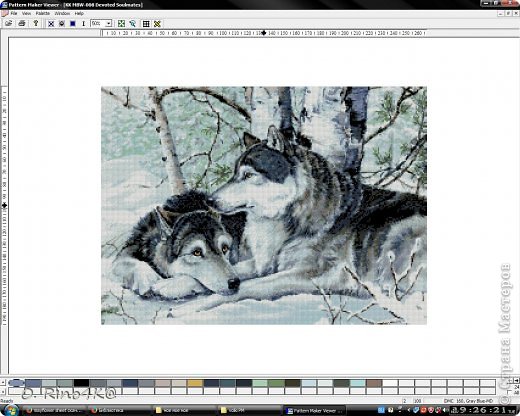
Task: Open the second folder taskbar button
Action: pyautogui.click(x=249, y=410)
